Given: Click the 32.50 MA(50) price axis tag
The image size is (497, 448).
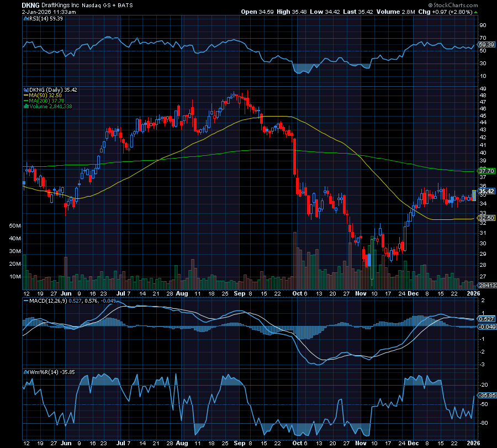Looking at the screenshot, I should 486,219.
